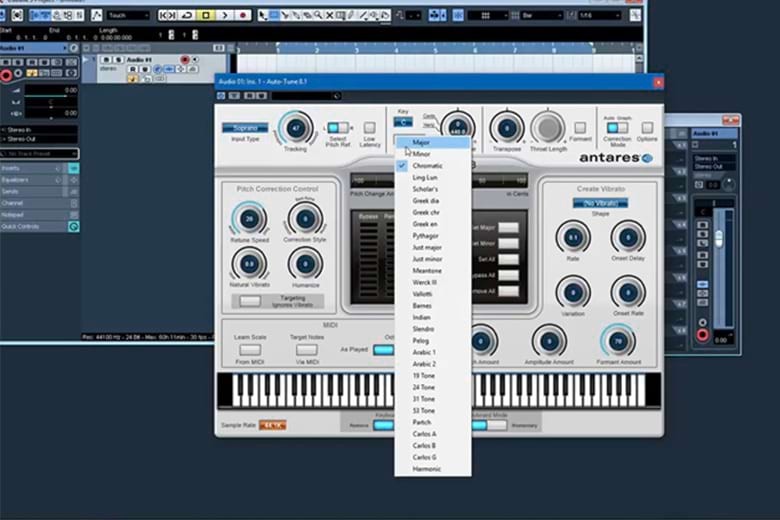Toggle the Keyboard Edit Remove switch
This screenshot has height=520, width=780.
pyautogui.click(x=384, y=425)
